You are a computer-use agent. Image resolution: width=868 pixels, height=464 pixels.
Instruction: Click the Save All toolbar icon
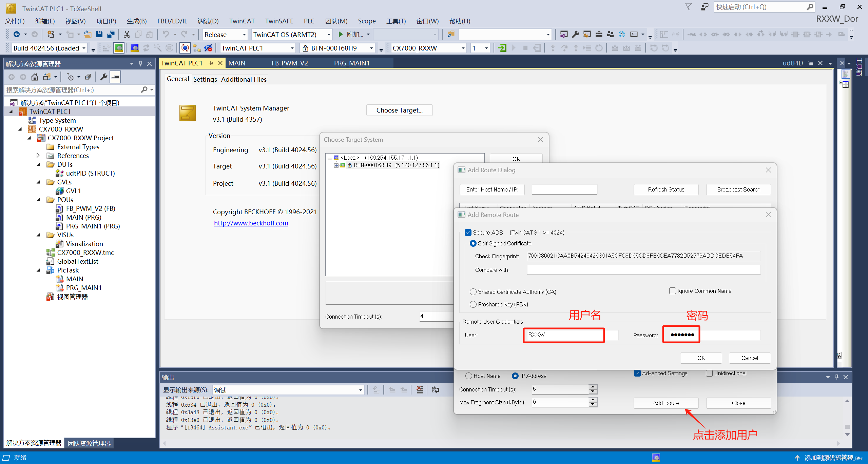click(x=111, y=35)
